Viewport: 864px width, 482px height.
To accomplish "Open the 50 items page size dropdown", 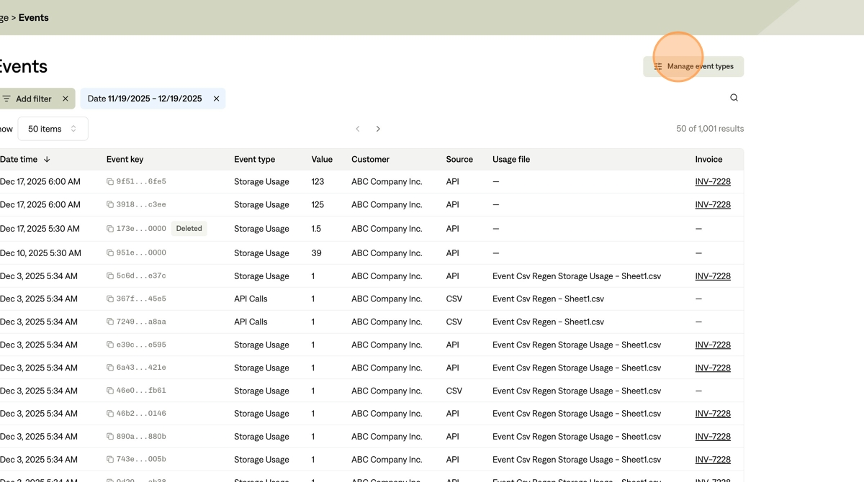I will pos(52,129).
